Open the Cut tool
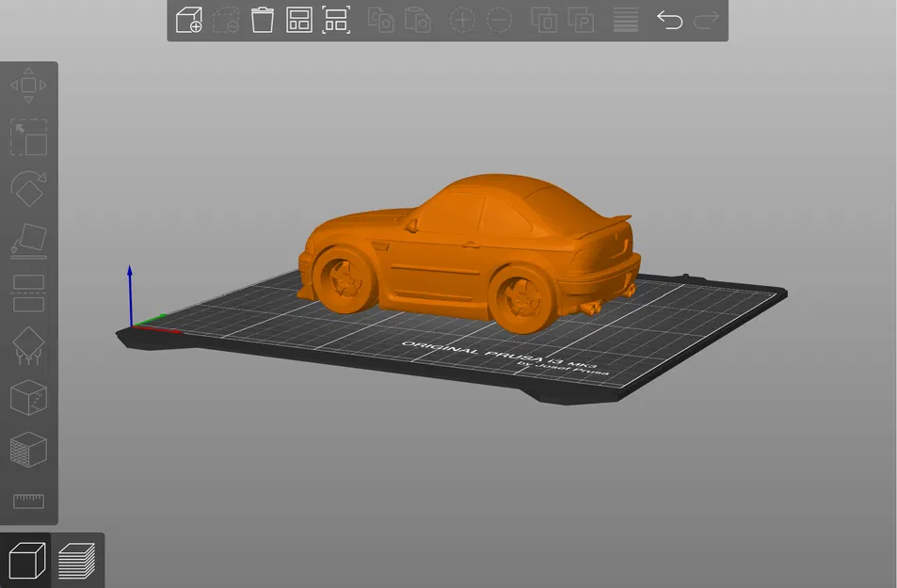 pyautogui.click(x=29, y=293)
